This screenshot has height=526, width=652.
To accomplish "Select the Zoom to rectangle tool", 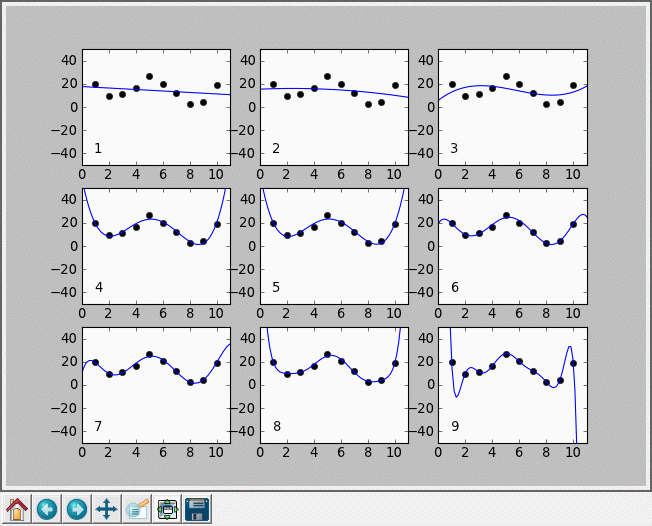I will 137,509.
